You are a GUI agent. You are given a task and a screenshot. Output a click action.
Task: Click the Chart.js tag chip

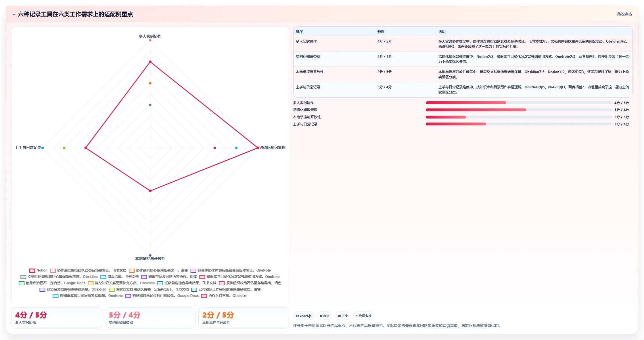[304, 316]
